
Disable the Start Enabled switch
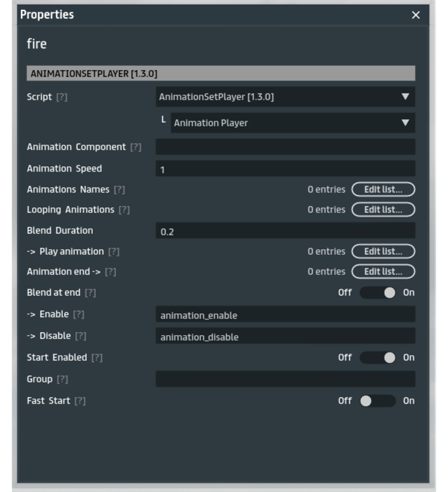(x=377, y=357)
